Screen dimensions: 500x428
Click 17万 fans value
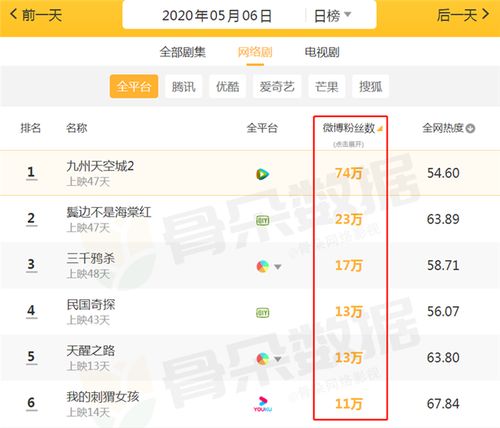coord(349,266)
